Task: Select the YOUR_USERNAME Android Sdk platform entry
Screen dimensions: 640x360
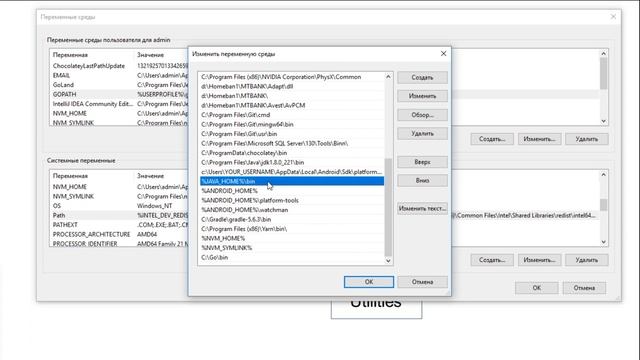Action: (292, 172)
